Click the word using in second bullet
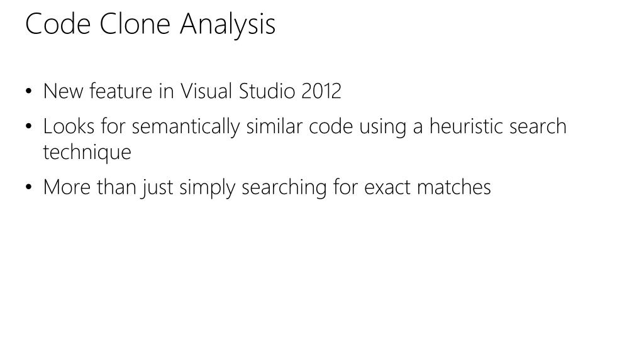644x362 pixels. (383, 127)
